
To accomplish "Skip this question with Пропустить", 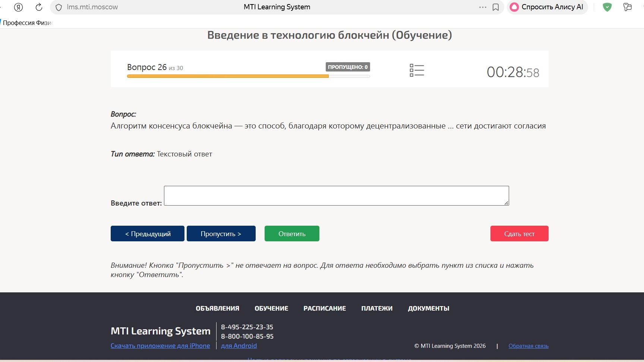I will (221, 234).
